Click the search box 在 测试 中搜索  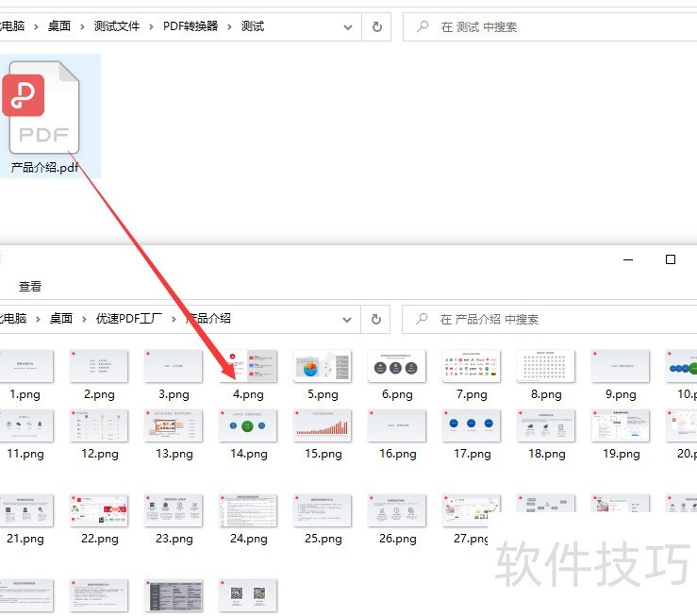pos(550,27)
